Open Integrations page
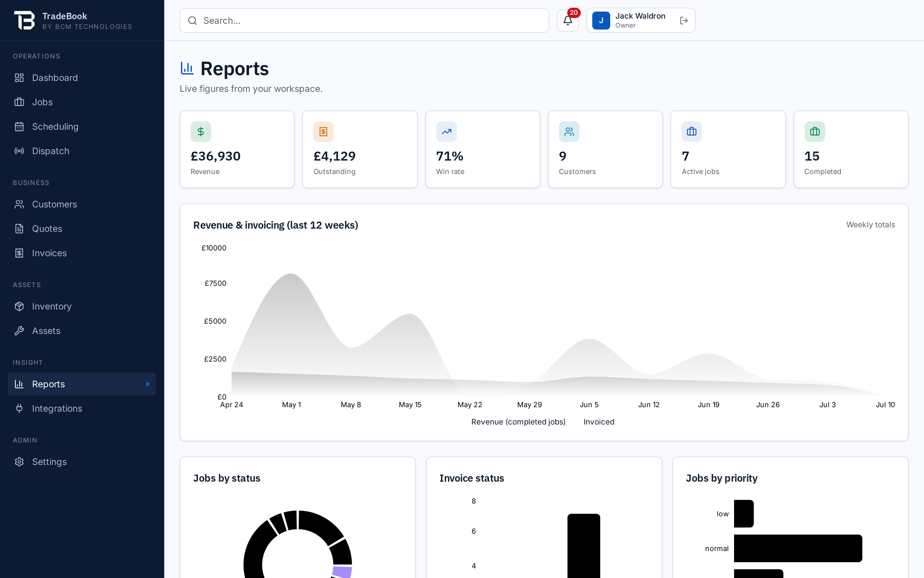 pyautogui.click(x=82, y=408)
